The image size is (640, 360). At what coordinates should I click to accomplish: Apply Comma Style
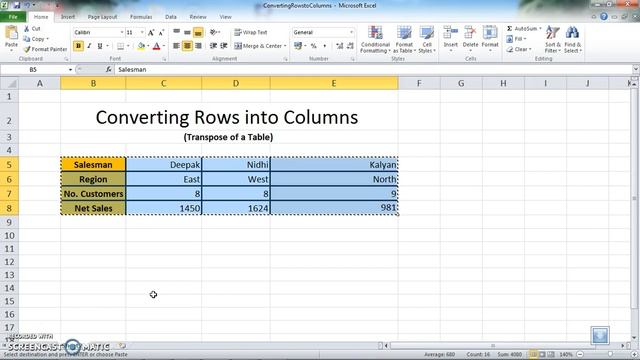324,46
